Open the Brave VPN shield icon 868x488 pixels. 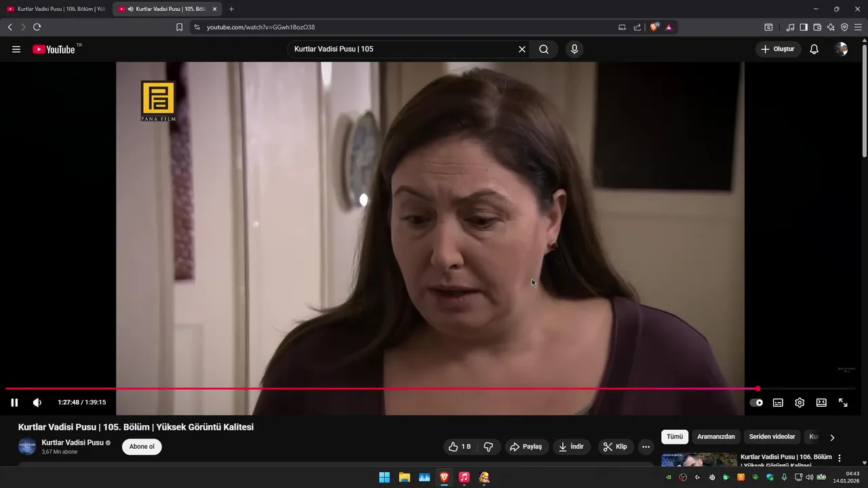point(844,27)
